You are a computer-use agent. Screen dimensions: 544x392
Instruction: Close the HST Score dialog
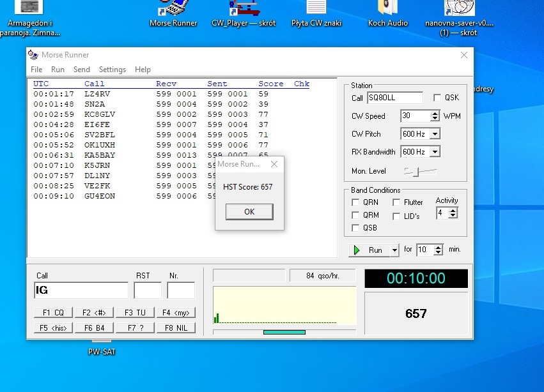coord(274,164)
